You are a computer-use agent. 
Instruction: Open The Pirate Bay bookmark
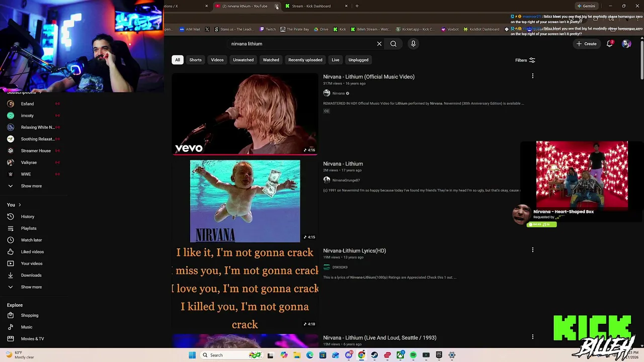tap(294, 29)
